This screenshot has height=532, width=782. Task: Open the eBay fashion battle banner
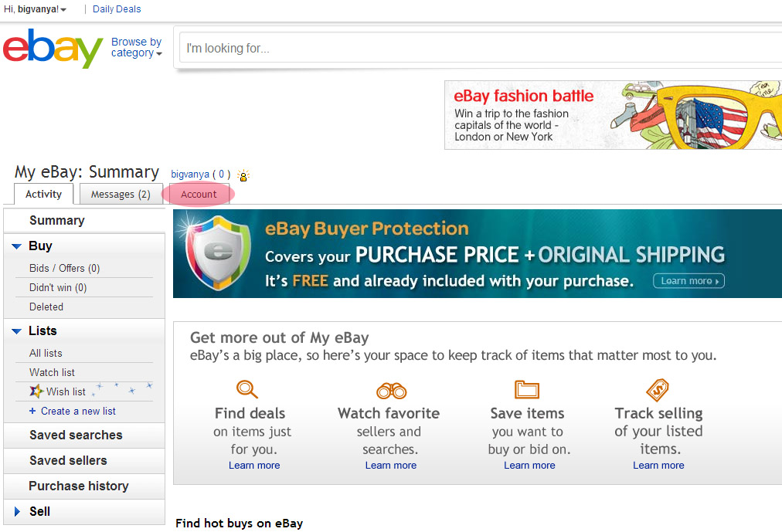612,115
